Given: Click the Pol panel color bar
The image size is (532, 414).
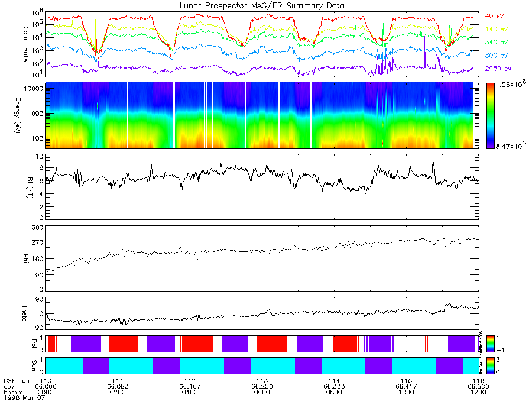Looking at the screenshot, I should tap(490, 344).
